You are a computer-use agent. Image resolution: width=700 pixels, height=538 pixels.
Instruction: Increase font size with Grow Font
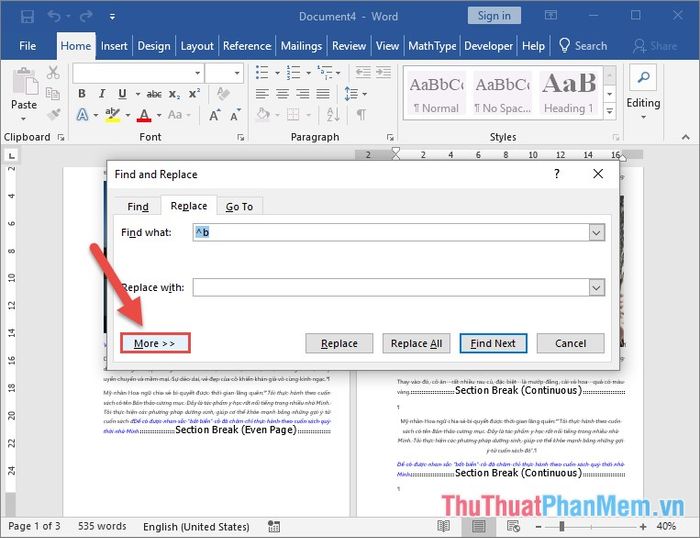[x=214, y=116]
